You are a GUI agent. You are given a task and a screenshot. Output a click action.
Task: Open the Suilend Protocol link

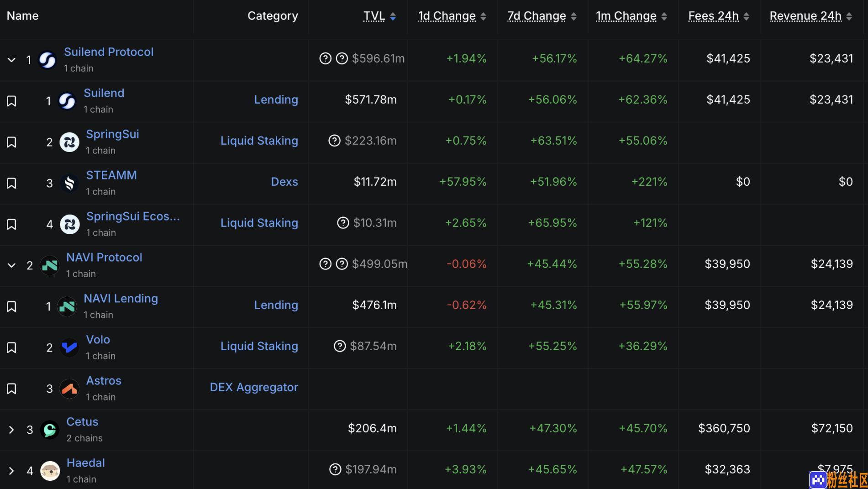pyautogui.click(x=109, y=52)
